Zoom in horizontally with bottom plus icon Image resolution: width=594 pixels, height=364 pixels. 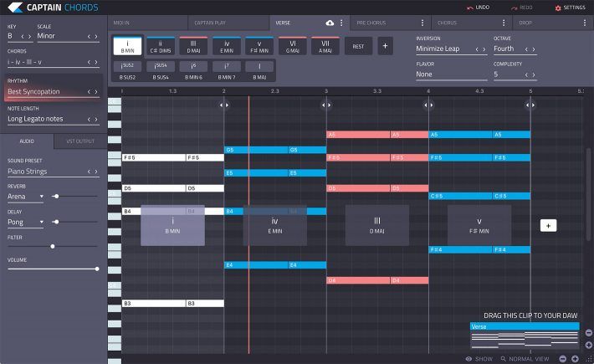point(575,359)
